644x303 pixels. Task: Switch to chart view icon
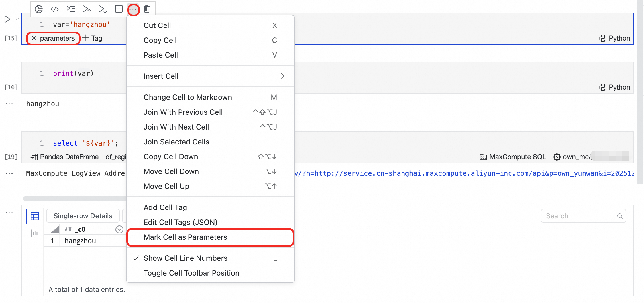pos(34,233)
